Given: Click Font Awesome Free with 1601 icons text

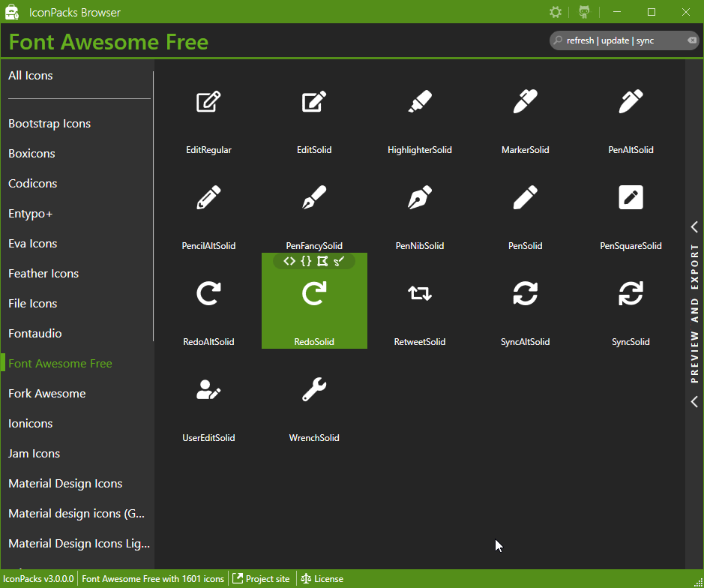Looking at the screenshot, I should [153, 579].
